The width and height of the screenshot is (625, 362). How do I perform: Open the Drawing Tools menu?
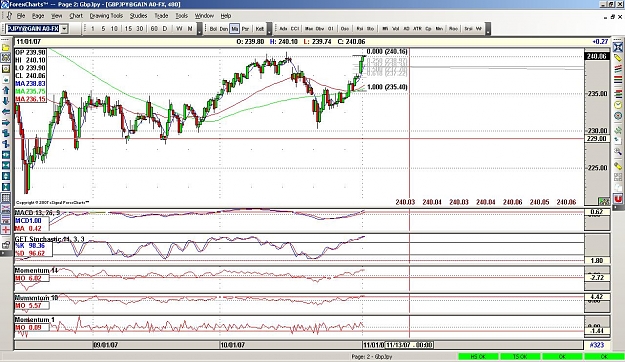click(106, 16)
